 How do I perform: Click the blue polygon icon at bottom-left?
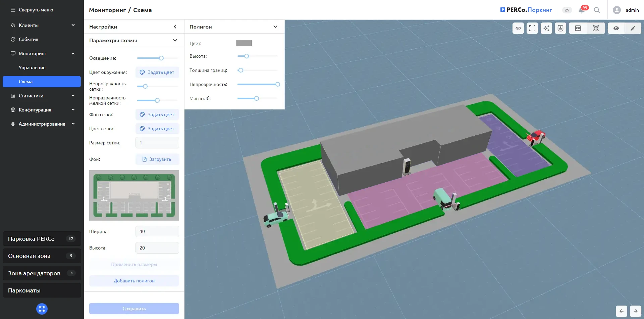tap(42, 309)
